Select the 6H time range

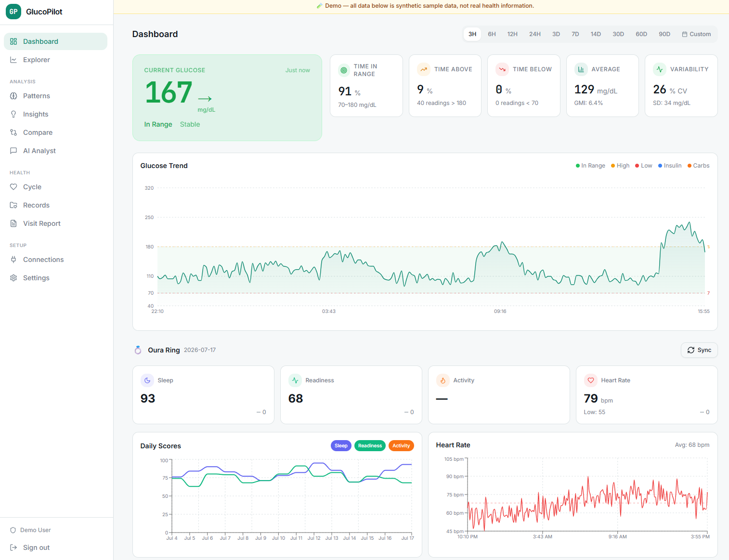(492, 34)
